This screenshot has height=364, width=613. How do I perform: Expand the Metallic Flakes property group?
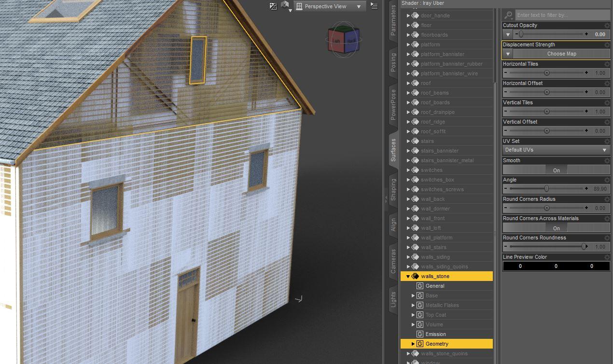[413, 305]
